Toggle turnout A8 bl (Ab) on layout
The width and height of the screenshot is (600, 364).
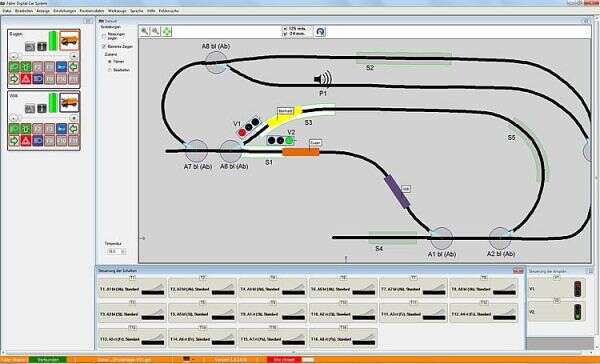pos(217,62)
